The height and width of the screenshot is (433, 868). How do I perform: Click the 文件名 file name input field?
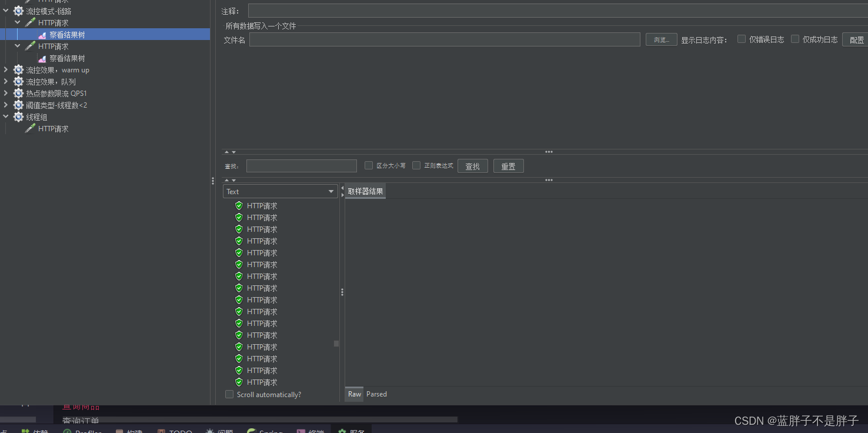[x=445, y=39]
